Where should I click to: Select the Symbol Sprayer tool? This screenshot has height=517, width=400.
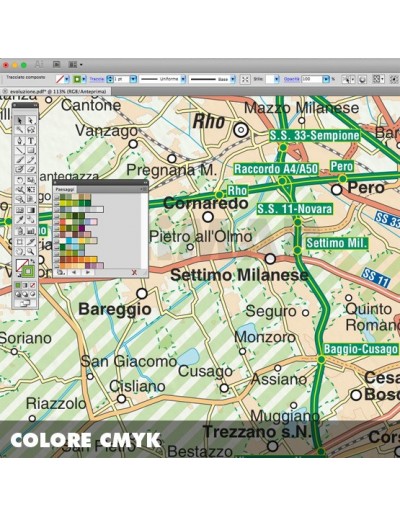[x=20, y=230]
